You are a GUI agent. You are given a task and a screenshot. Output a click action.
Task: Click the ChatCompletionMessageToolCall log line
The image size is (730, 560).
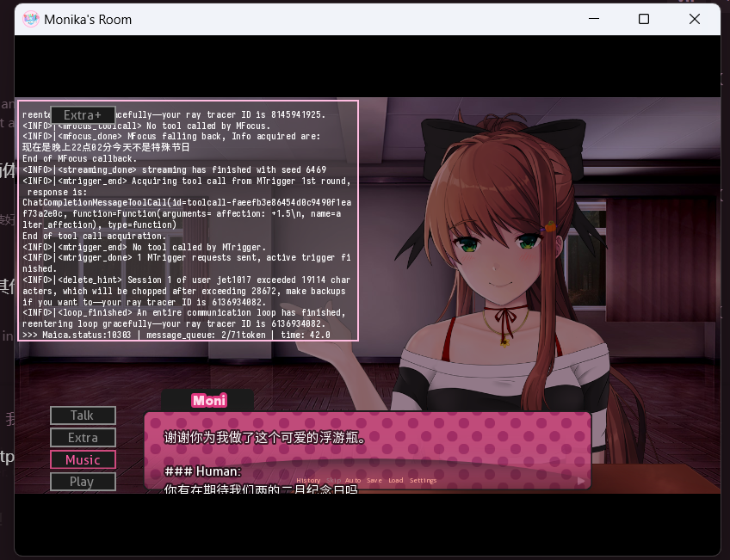click(187, 213)
